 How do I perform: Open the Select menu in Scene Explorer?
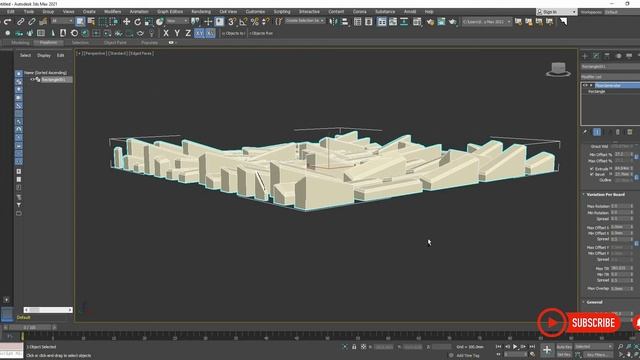[x=25, y=55]
